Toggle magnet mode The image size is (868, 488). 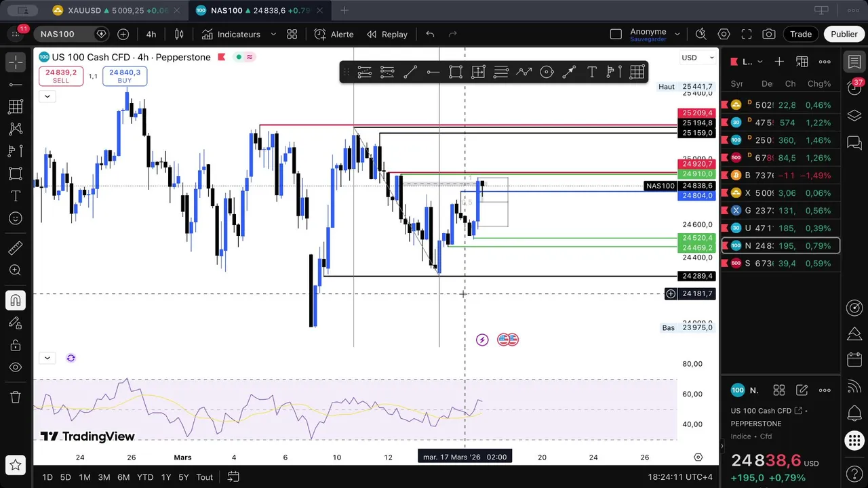tap(16, 300)
